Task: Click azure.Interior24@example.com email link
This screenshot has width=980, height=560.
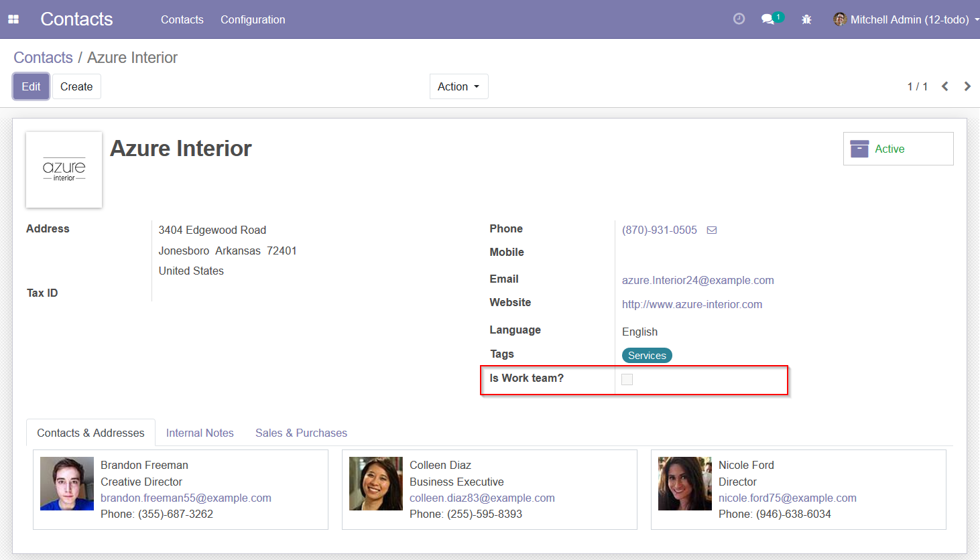Action: 698,280
